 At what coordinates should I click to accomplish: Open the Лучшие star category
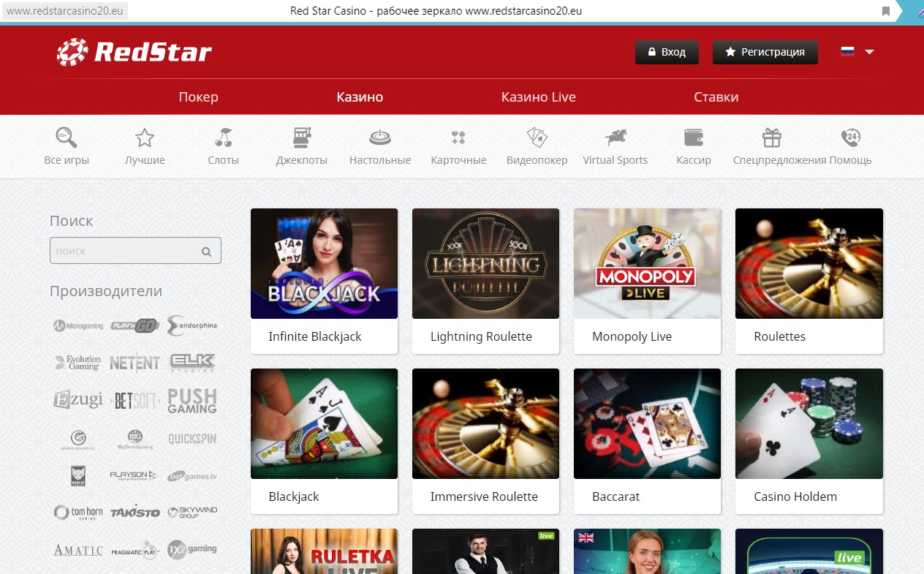click(x=145, y=137)
